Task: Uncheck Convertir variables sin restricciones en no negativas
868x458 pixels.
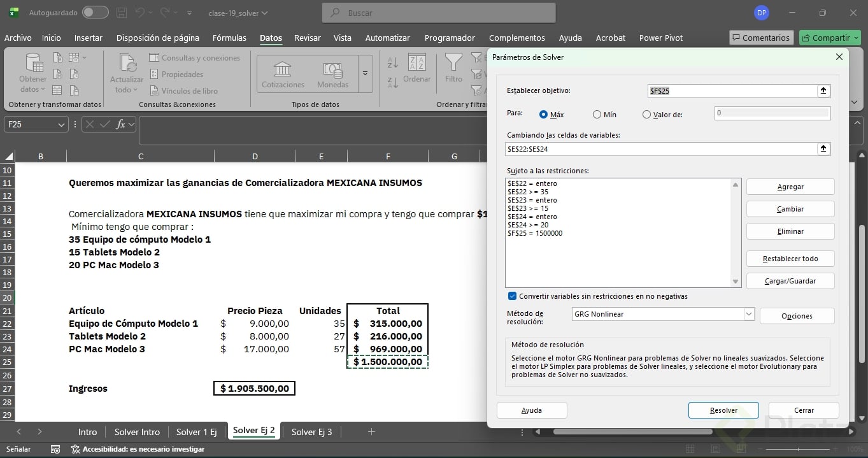Action: click(512, 296)
